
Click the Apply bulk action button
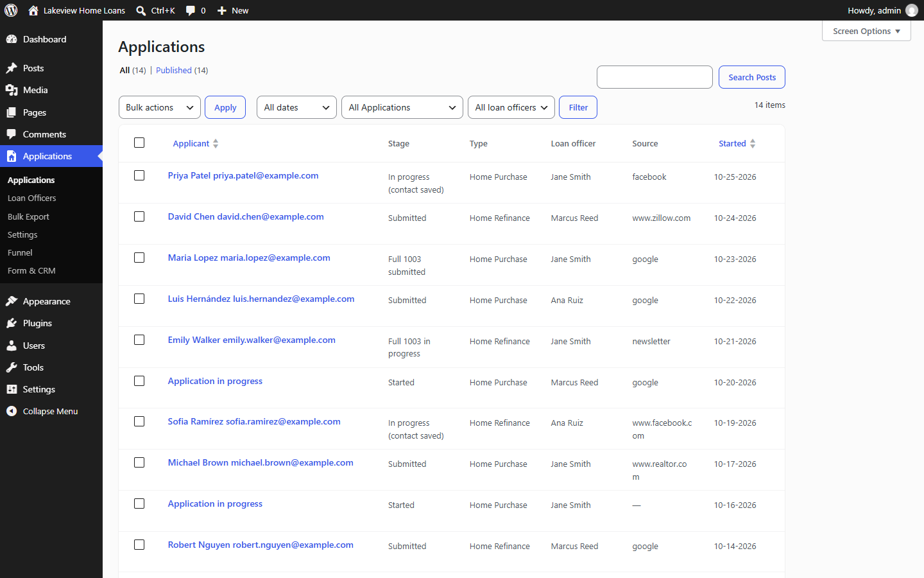(225, 107)
